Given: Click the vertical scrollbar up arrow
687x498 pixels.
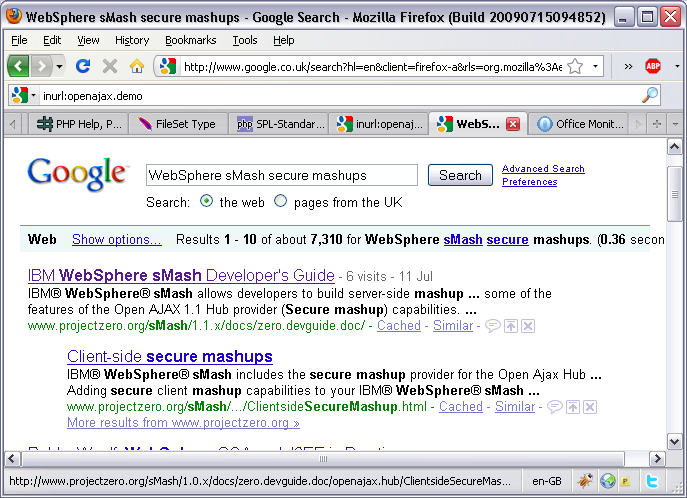Looking at the screenshot, I should tap(675, 147).
